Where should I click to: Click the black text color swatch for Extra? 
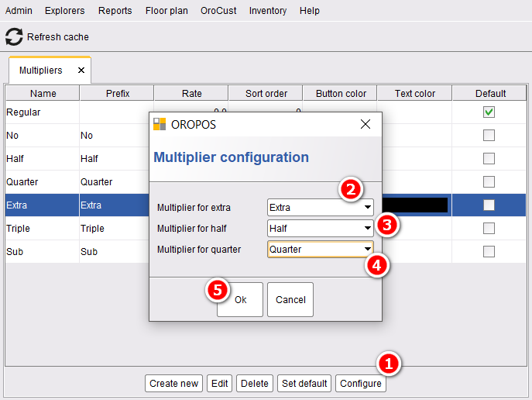coord(414,205)
